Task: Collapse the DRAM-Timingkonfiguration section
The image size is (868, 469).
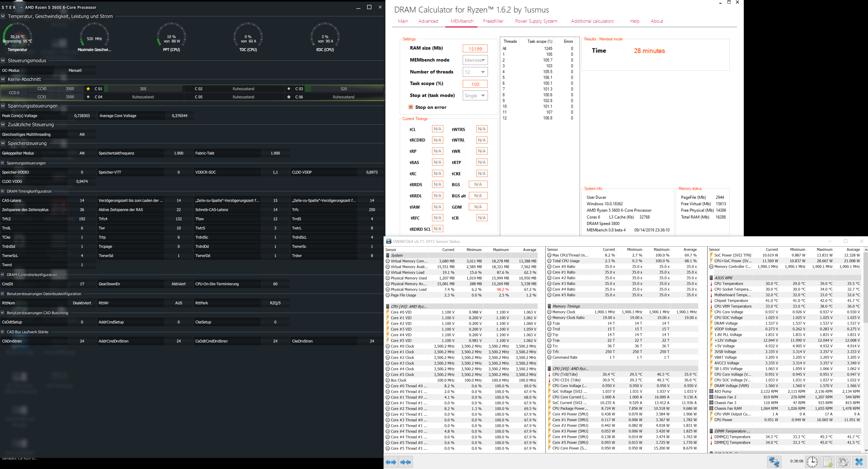Action: [x=3, y=191]
